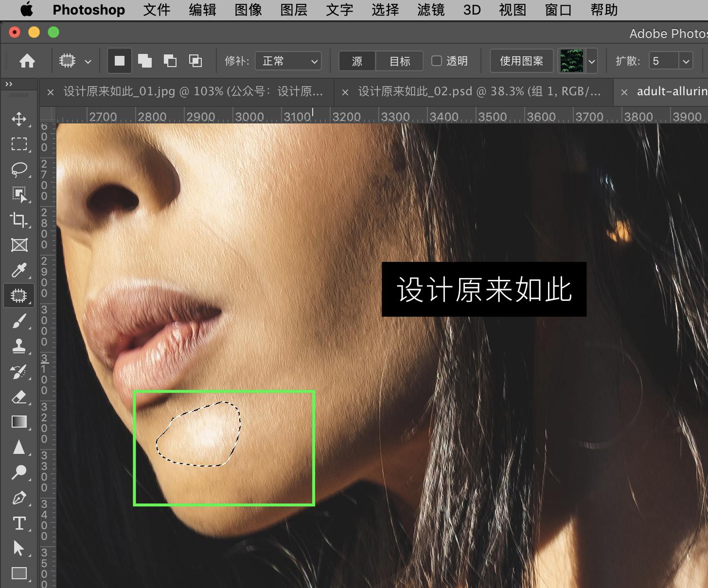Switch to the adult-allurin document tab
This screenshot has width=708, height=588.
coord(671,91)
